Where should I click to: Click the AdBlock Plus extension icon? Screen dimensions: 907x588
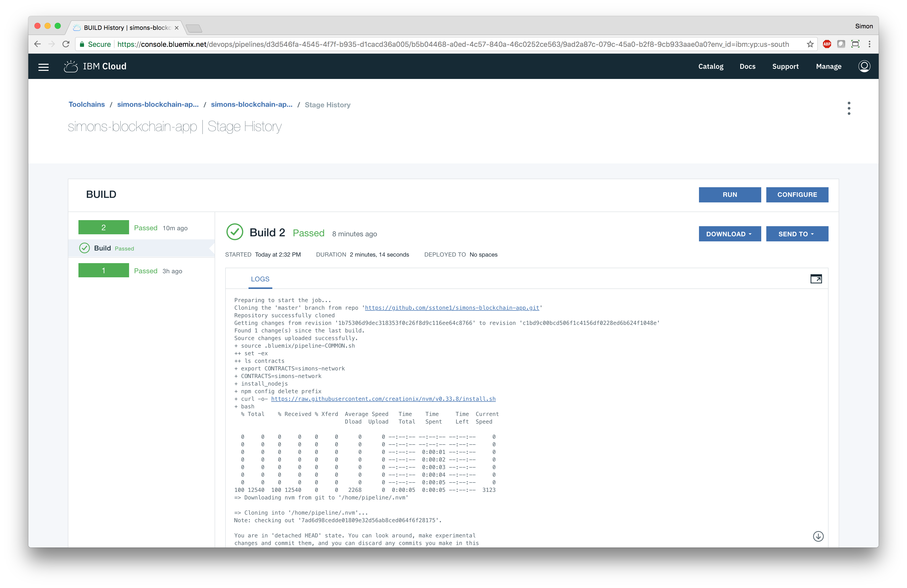(827, 44)
